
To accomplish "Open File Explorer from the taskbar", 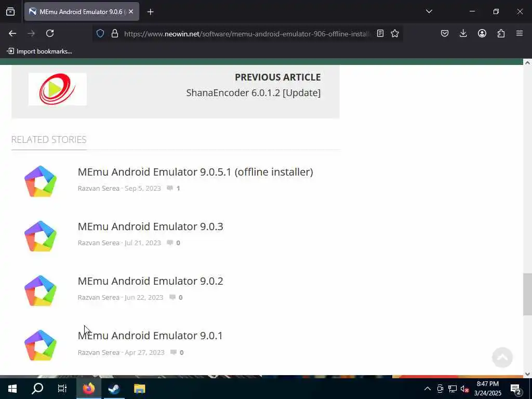I will 139,389.
